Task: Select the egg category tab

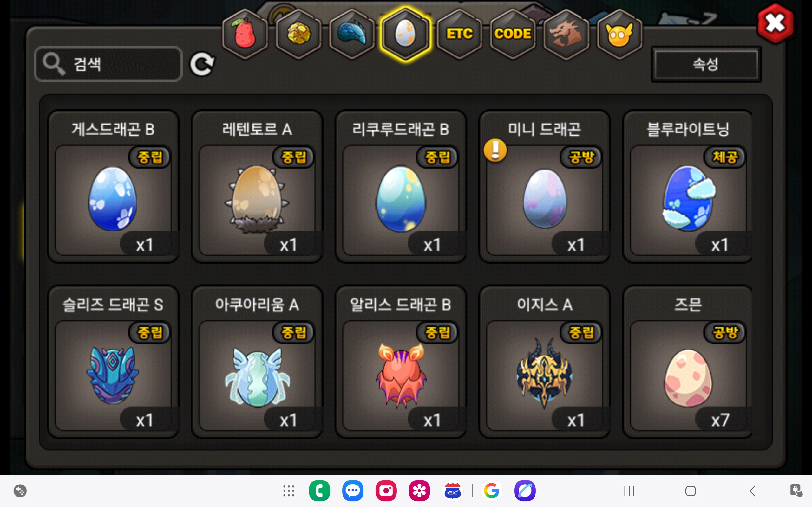Action: tap(405, 34)
